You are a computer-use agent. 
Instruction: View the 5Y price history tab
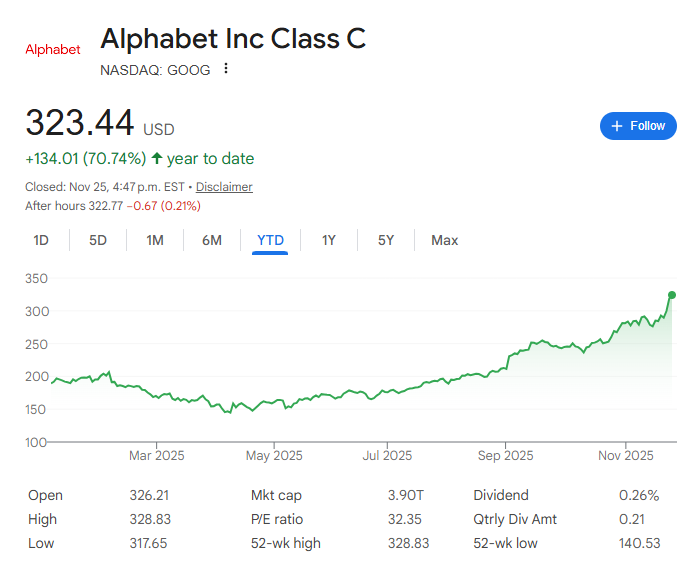386,240
